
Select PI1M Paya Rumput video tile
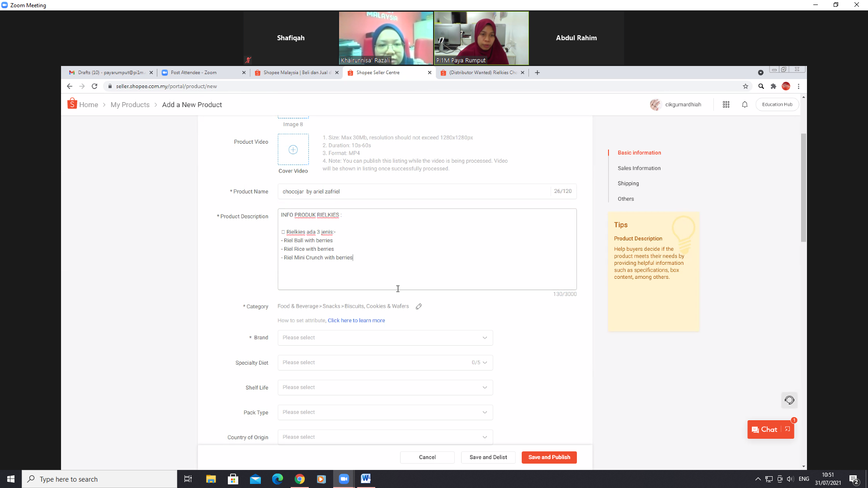(x=481, y=38)
